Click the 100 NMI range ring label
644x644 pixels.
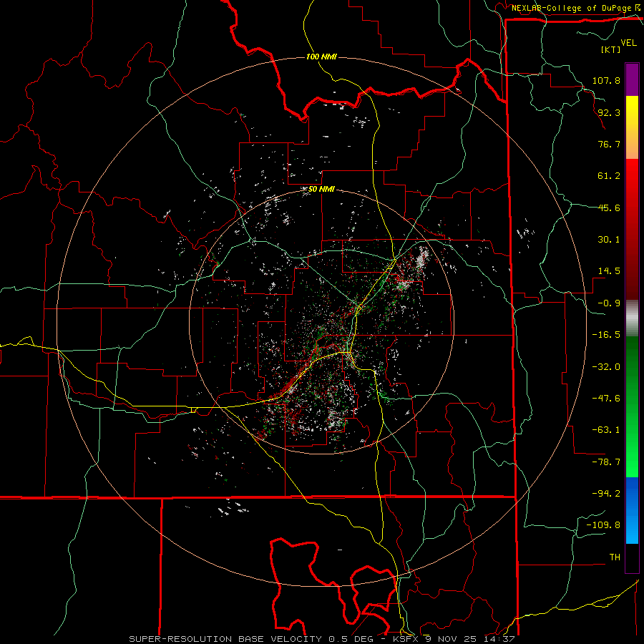(321, 57)
